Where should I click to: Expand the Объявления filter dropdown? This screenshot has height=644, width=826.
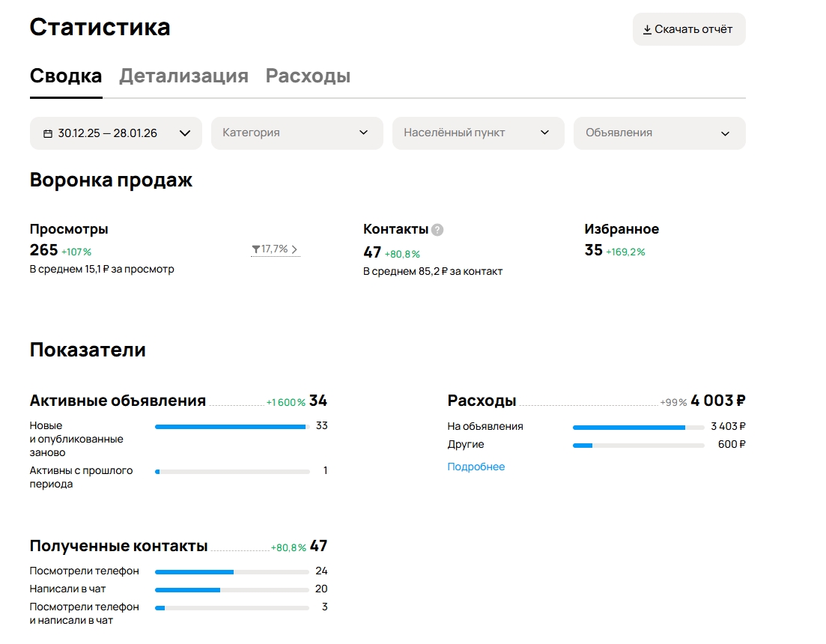[x=659, y=133]
